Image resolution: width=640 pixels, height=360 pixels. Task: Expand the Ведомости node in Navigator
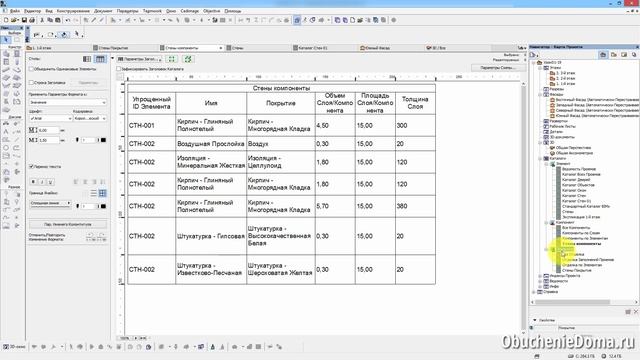(x=540, y=281)
